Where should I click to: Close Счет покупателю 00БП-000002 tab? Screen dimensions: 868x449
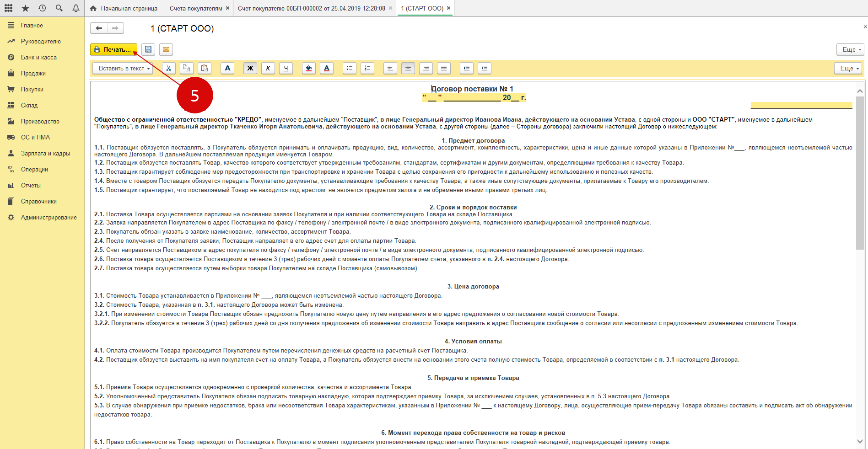pos(390,8)
